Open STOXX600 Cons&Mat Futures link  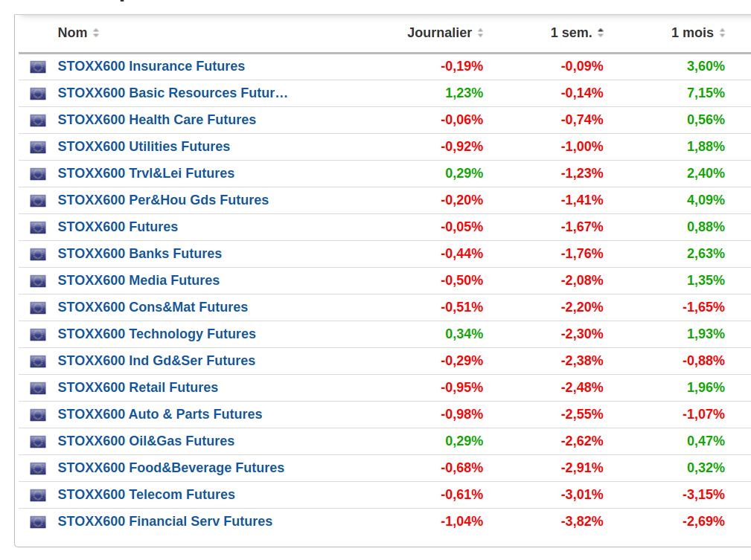point(153,307)
